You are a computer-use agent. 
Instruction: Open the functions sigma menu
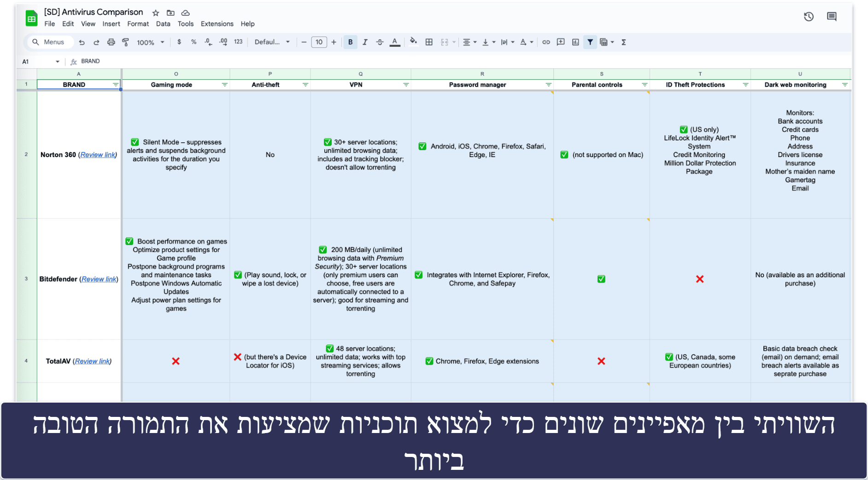[x=624, y=42]
